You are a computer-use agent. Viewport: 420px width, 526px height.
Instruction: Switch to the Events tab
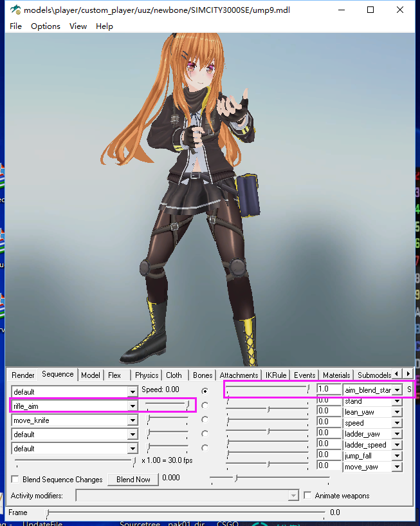tap(304, 375)
